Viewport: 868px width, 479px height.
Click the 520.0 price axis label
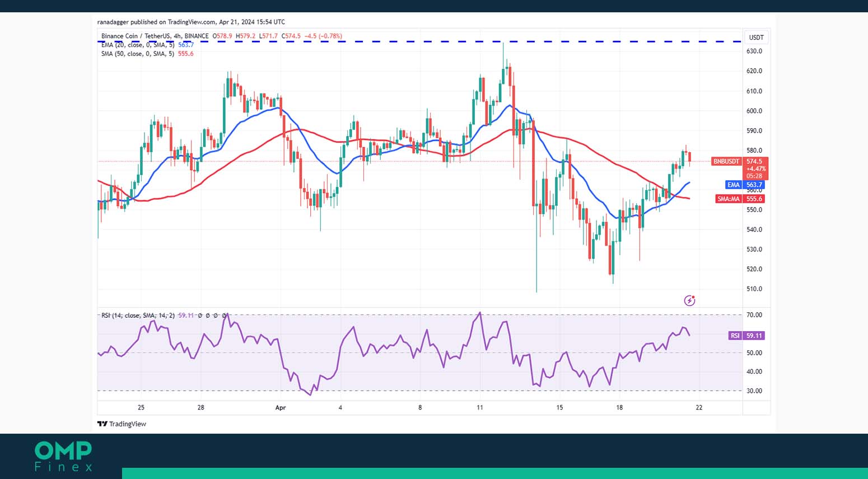coord(754,269)
